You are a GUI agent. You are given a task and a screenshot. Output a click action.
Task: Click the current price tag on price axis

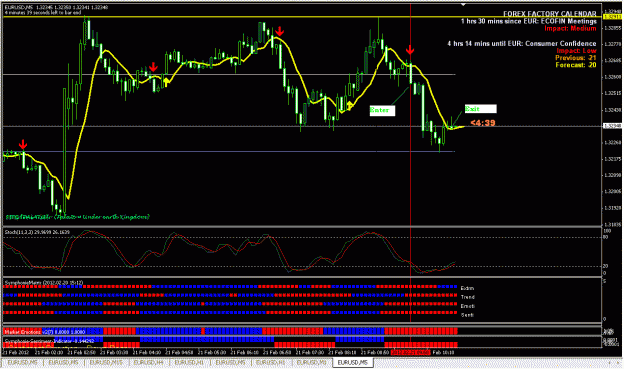(x=612, y=126)
